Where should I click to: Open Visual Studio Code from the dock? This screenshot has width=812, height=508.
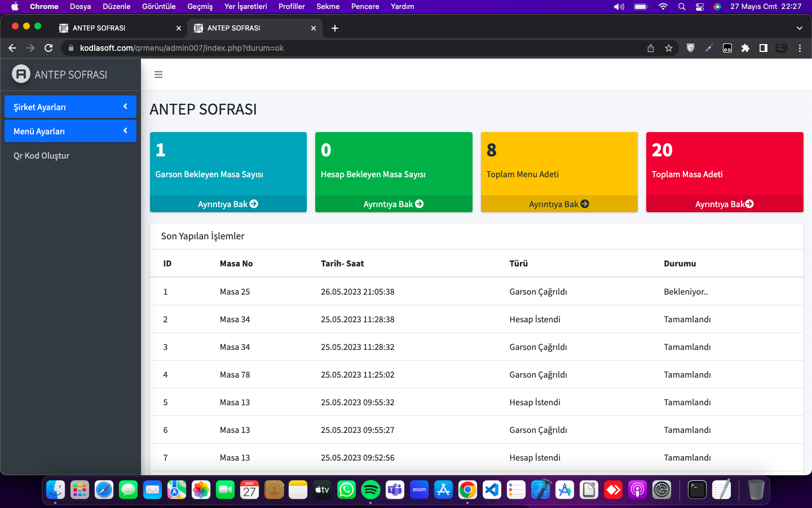point(492,490)
